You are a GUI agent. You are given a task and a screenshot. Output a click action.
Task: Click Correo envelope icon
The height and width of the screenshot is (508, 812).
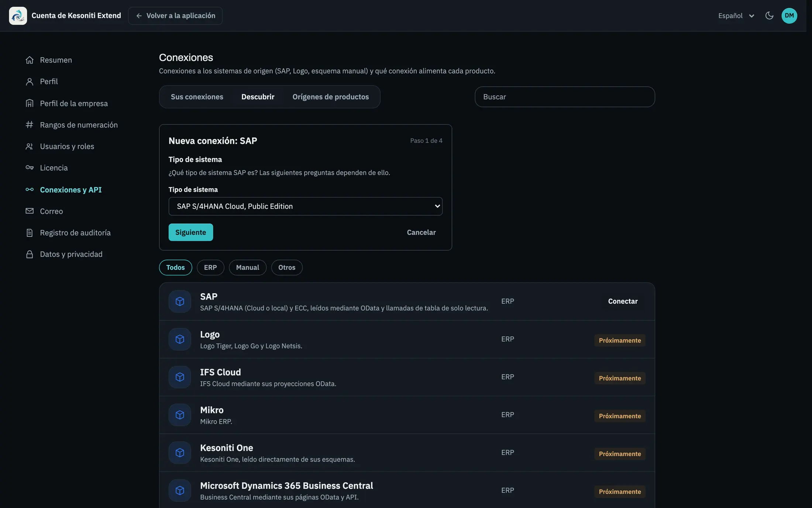(x=30, y=211)
